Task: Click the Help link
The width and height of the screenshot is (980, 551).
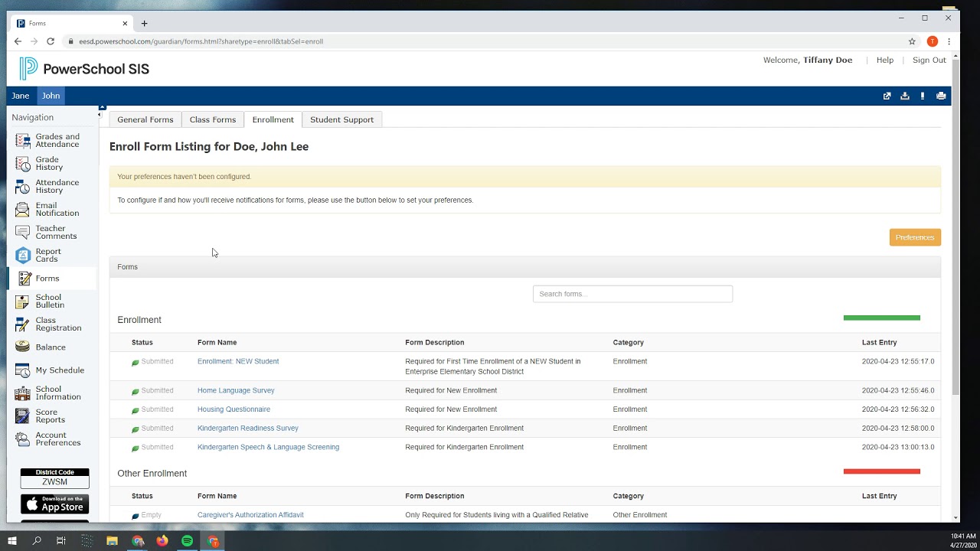Action: 885,60
